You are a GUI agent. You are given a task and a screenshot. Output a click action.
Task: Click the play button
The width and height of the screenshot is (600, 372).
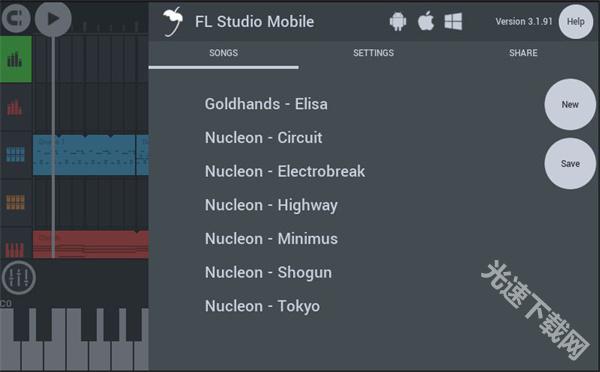pyautogui.click(x=53, y=19)
